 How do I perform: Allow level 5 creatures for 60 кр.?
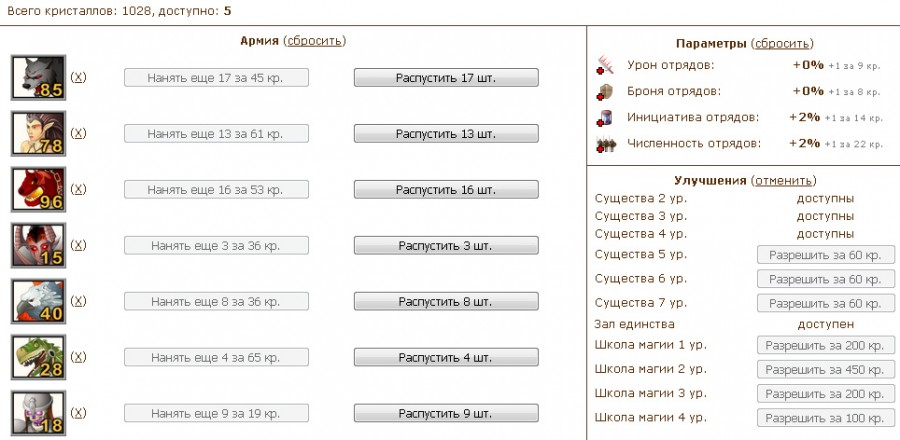point(826,255)
